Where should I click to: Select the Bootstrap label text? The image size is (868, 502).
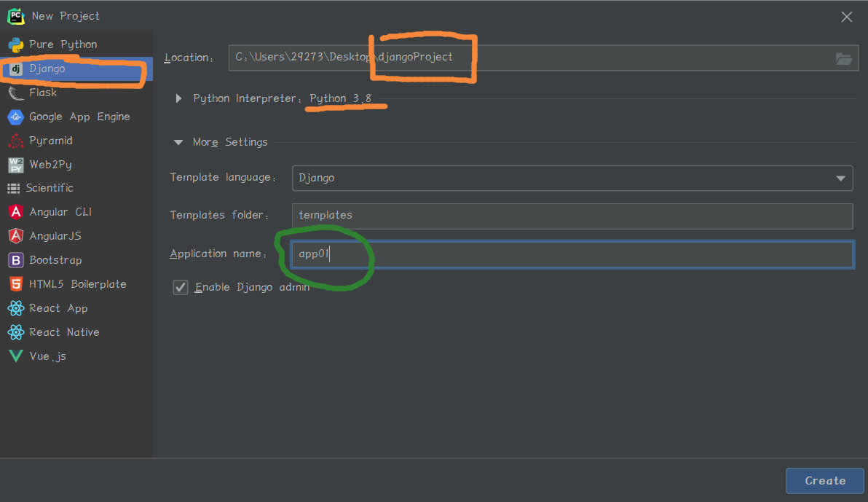[x=55, y=260]
